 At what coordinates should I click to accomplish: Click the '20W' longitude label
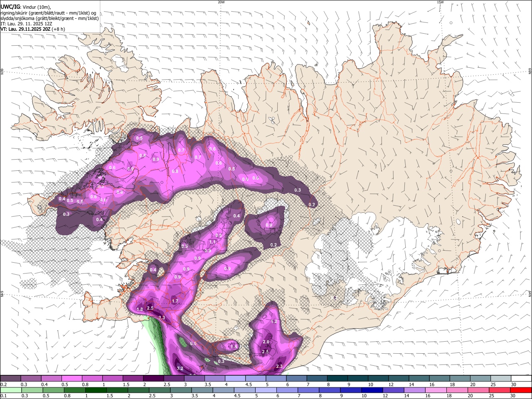(x=221, y=2)
